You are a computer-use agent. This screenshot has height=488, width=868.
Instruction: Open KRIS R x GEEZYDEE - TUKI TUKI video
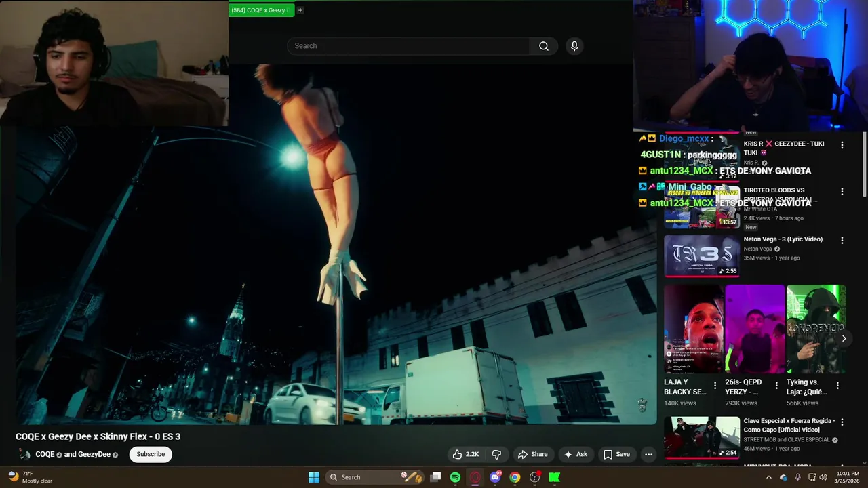point(783,148)
